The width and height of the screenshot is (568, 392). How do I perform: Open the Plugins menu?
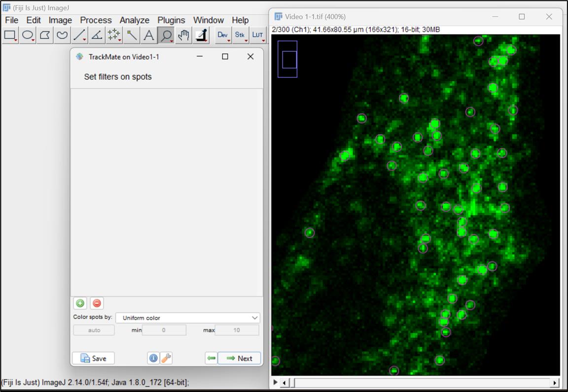tap(171, 20)
